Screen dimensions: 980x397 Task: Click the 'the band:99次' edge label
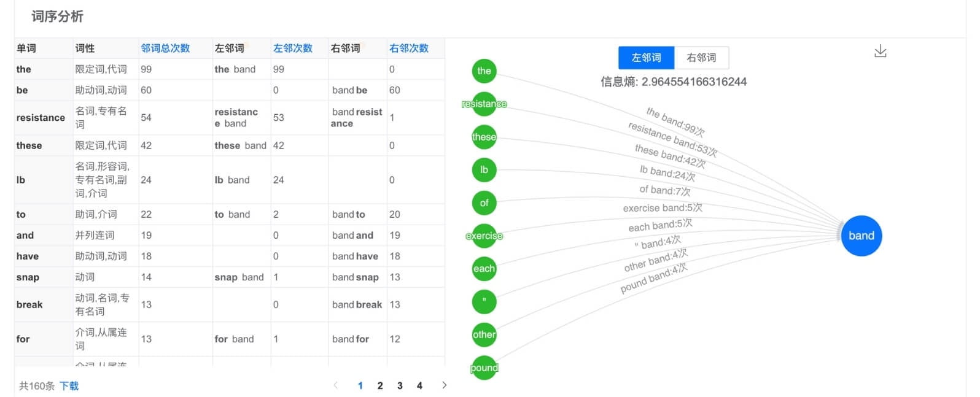tap(675, 121)
